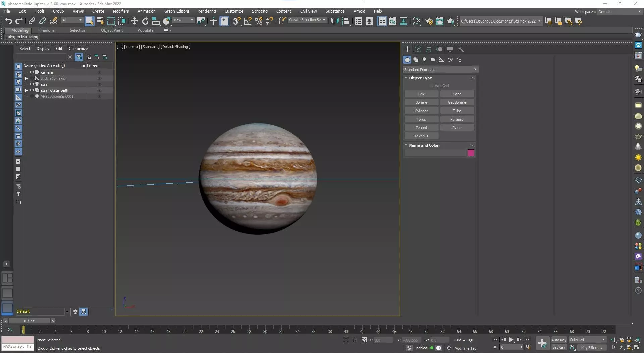
Task: Toggle visibility of camera object
Action: coord(32,72)
